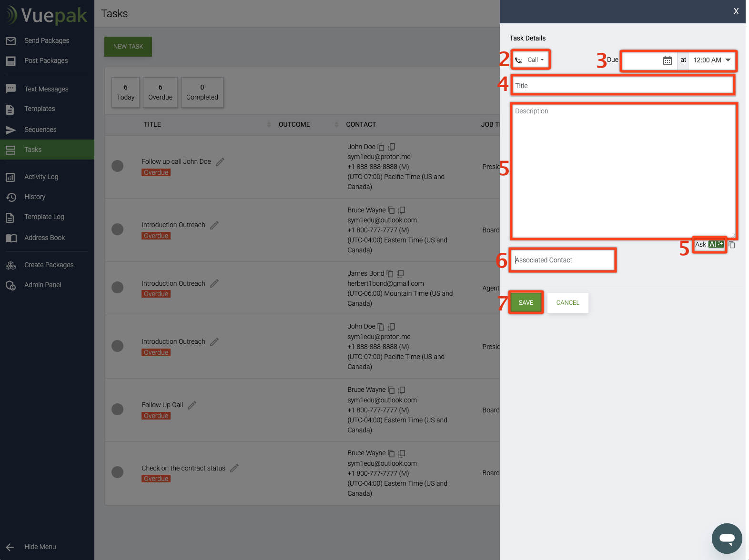
Task: Expand the Call task type dropdown
Action: click(x=531, y=60)
